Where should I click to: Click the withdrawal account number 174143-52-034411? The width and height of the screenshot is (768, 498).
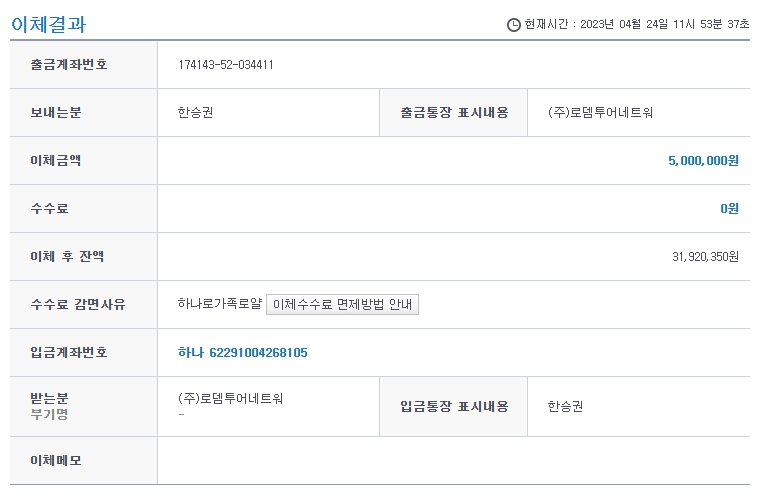tap(226, 65)
